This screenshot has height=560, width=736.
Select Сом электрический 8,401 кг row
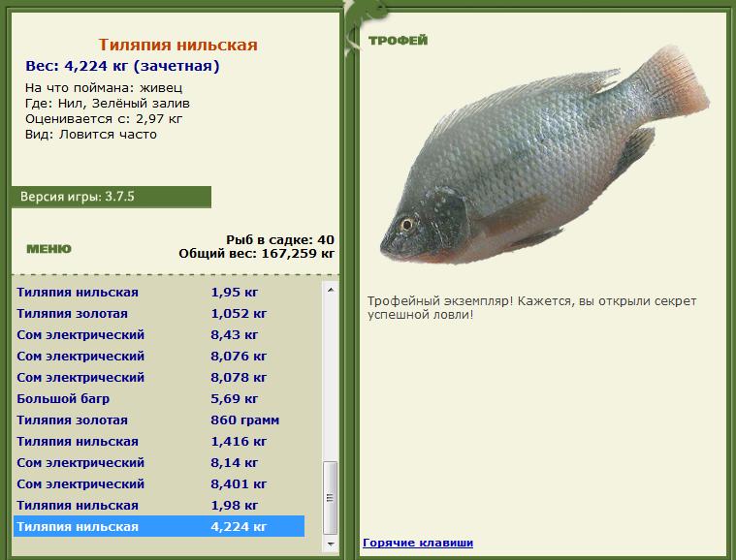[x=159, y=484]
